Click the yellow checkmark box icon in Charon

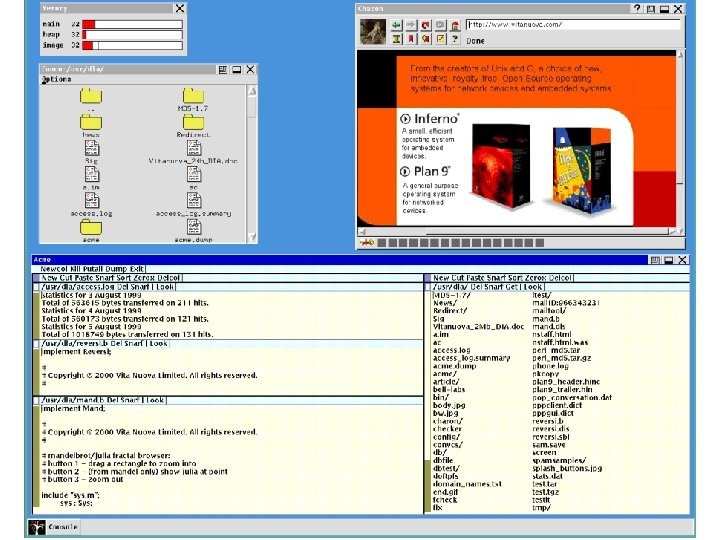[x=440, y=39]
